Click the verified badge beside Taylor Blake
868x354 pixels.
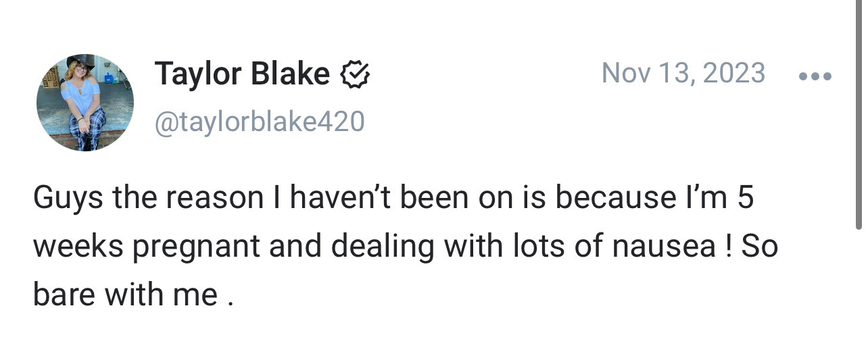point(355,74)
